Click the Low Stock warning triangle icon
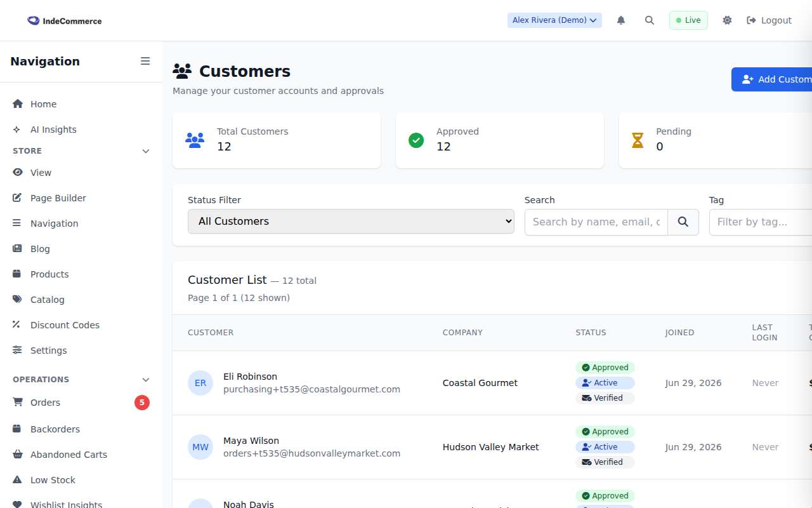The width and height of the screenshot is (812, 508). pos(17,480)
